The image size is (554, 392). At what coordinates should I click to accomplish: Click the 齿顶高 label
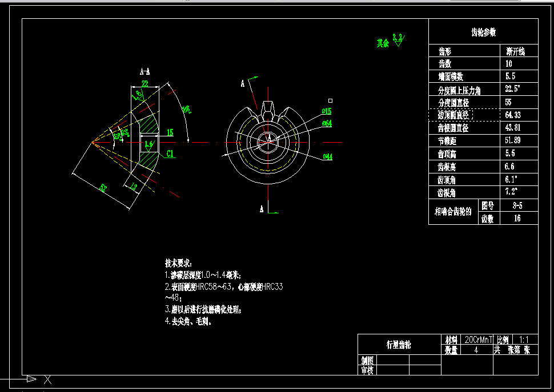click(447, 154)
